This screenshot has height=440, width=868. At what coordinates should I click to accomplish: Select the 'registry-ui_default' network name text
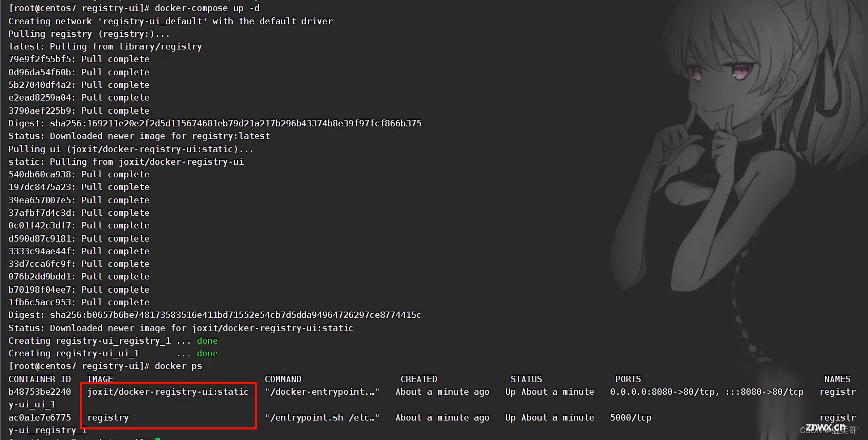pyautogui.click(x=152, y=21)
